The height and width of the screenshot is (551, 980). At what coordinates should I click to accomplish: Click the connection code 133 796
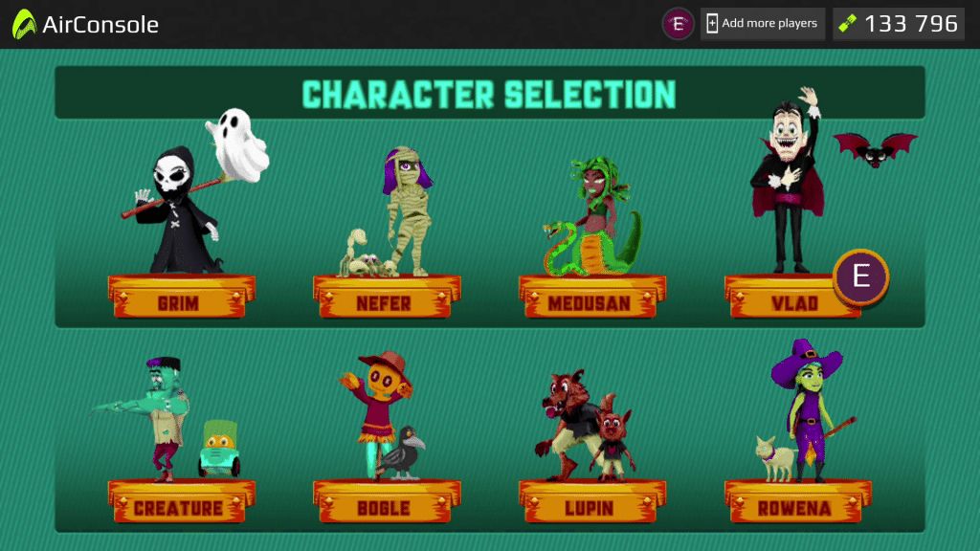click(911, 24)
